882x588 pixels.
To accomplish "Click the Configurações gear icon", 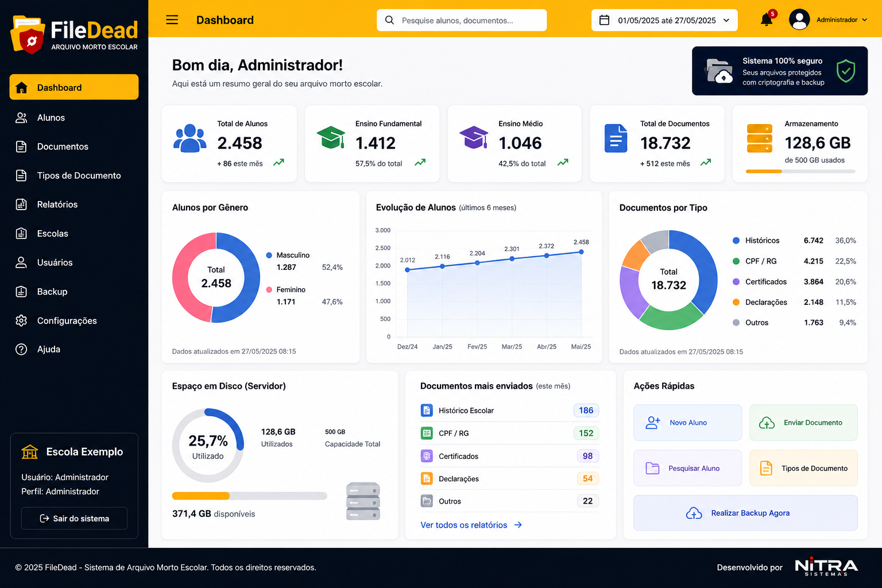I will point(21,320).
